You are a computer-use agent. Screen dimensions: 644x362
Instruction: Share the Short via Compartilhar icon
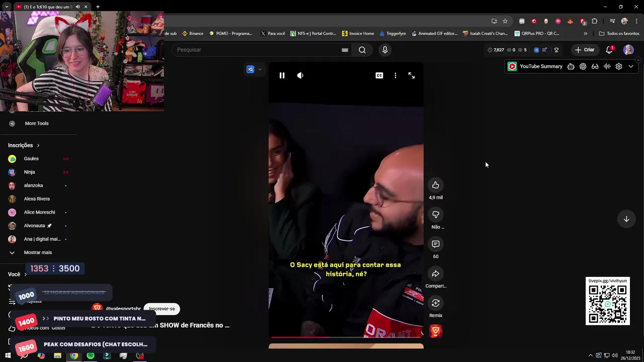(x=436, y=274)
